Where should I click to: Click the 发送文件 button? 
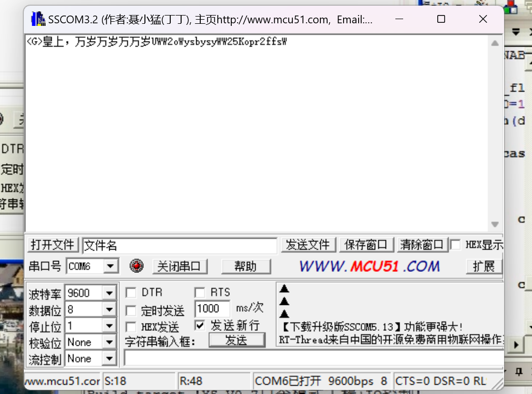coord(308,245)
